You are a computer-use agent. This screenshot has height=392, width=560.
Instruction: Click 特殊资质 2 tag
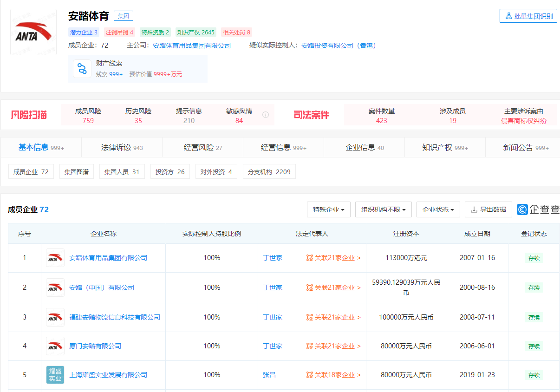tap(156, 32)
